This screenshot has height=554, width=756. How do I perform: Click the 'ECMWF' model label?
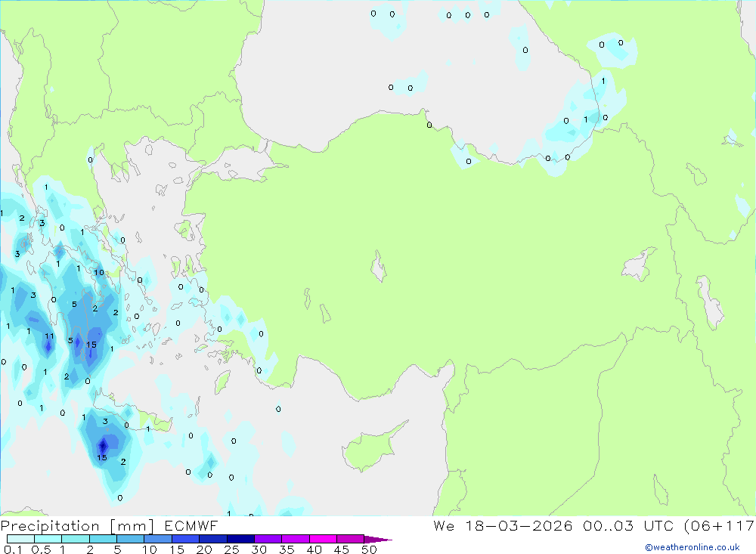click(191, 525)
